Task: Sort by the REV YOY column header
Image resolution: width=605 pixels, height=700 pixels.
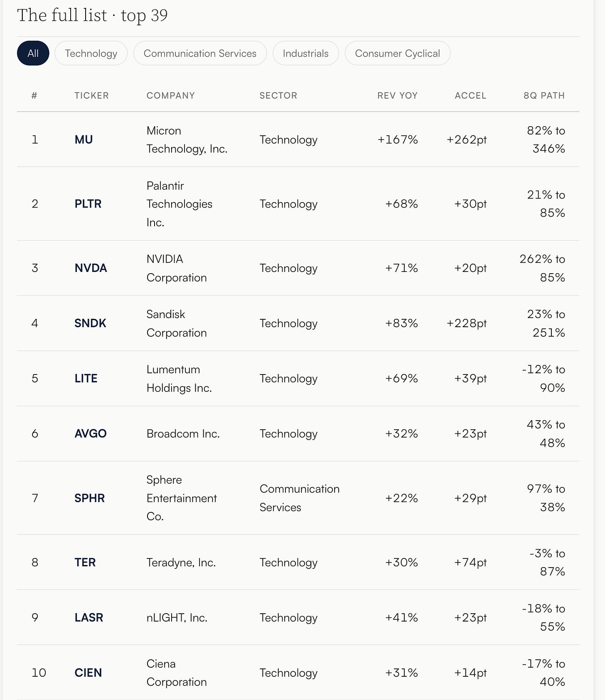Action: pos(397,95)
